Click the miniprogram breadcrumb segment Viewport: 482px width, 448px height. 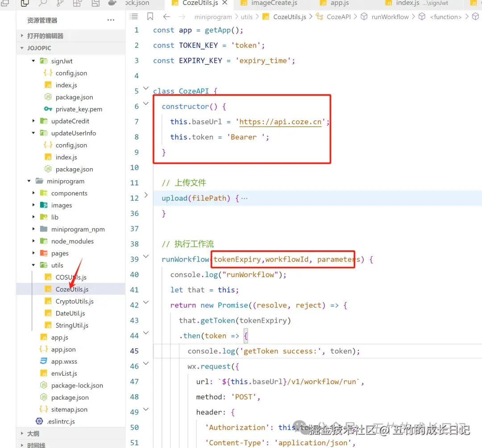pyautogui.click(x=213, y=17)
